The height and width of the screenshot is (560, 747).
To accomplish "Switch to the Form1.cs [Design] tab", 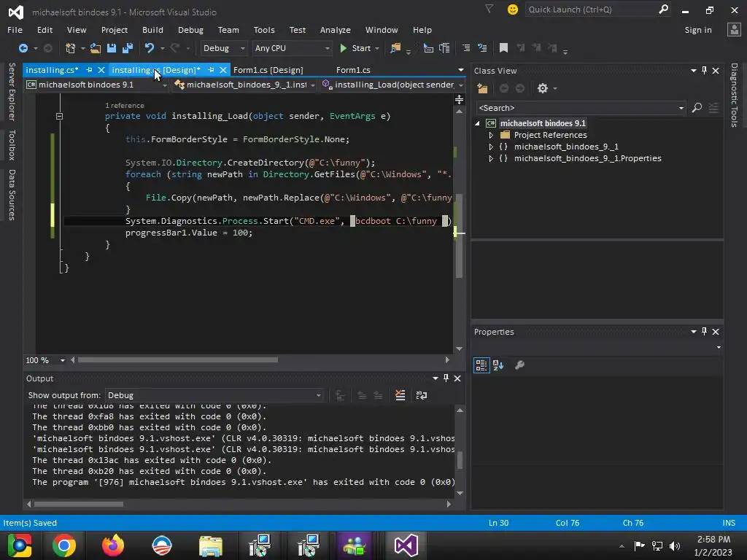I will point(268,70).
